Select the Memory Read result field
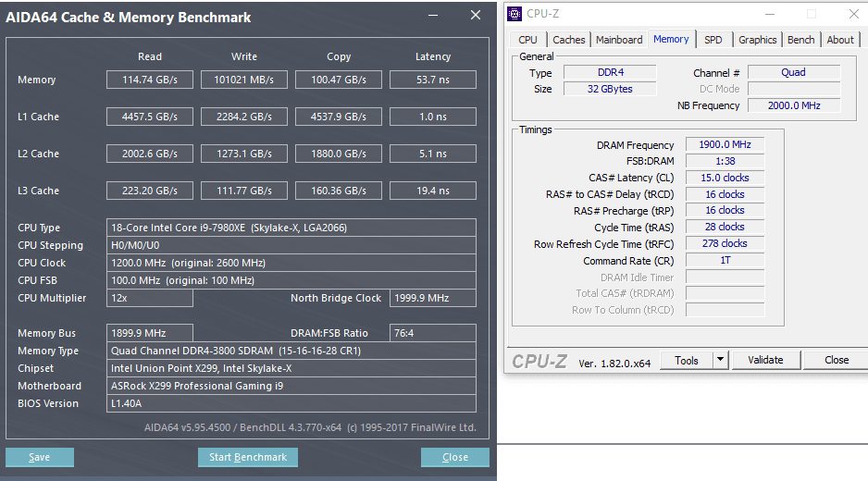 click(150, 80)
